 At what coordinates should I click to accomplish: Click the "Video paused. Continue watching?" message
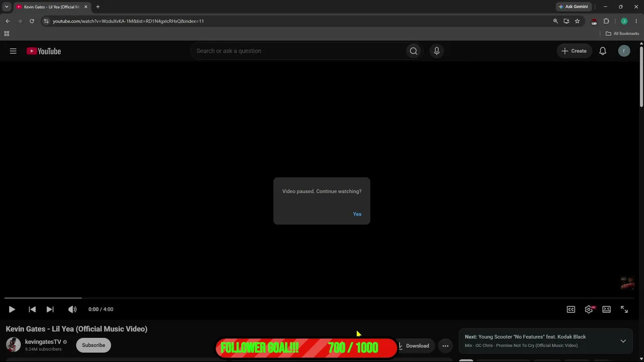click(322, 192)
